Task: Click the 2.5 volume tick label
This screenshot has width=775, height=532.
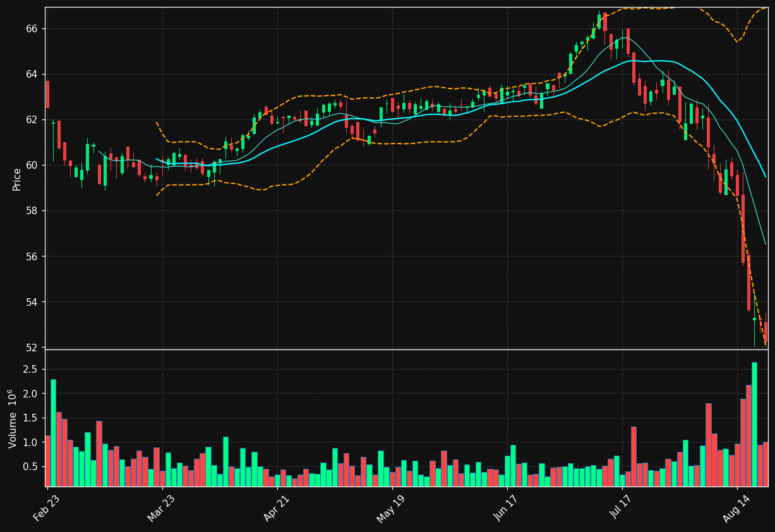Action: click(30, 369)
